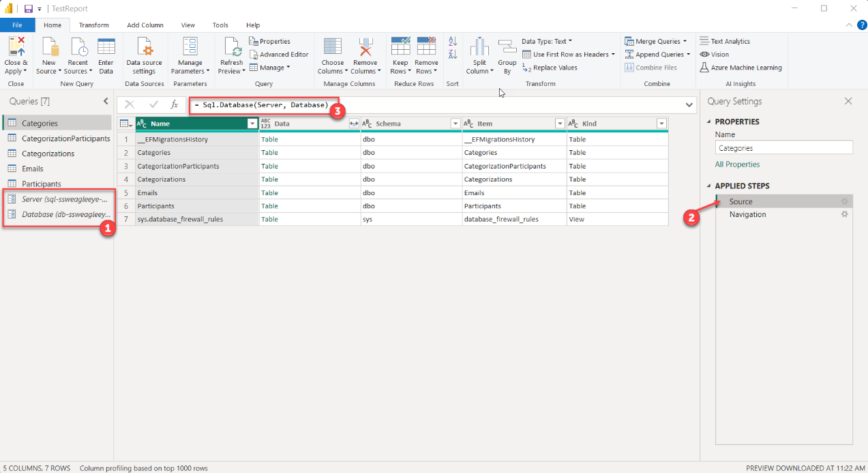Image resolution: width=868 pixels, height=473 pixels.
Task: Select the Emails query
Action: point(32,169)
